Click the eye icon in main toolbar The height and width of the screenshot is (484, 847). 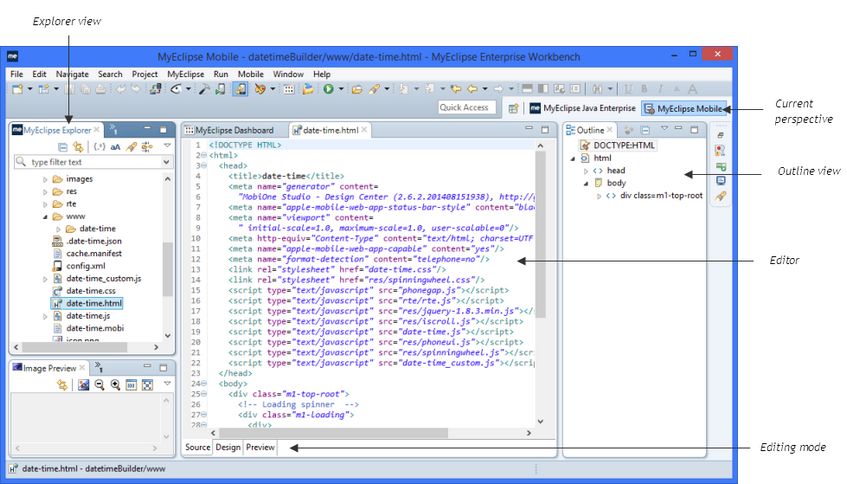pyautogui.click(x=176, y=89)
